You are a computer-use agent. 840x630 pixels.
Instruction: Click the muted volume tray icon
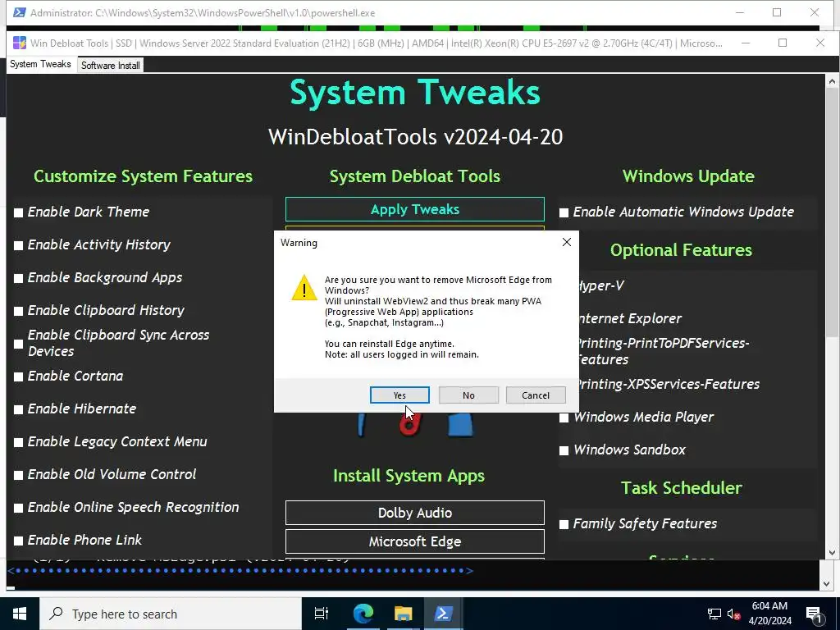coord(734,614)
